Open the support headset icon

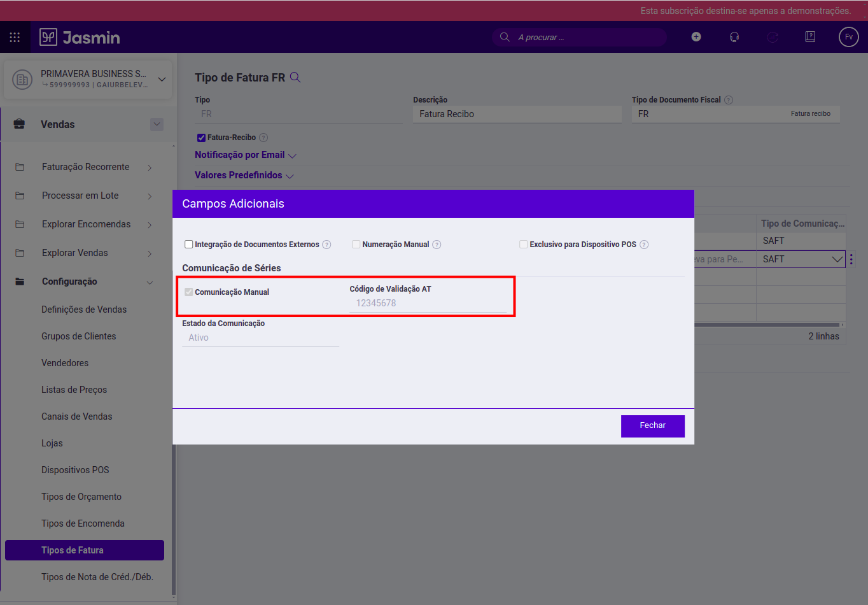[x=734, y=37]
